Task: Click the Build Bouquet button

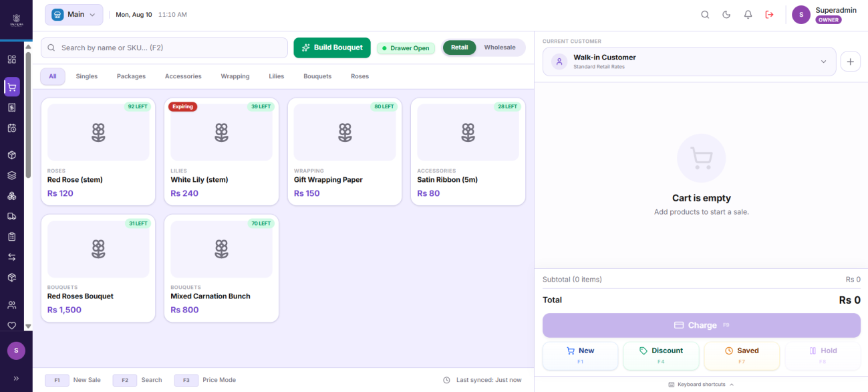Action: click(332, 47)
